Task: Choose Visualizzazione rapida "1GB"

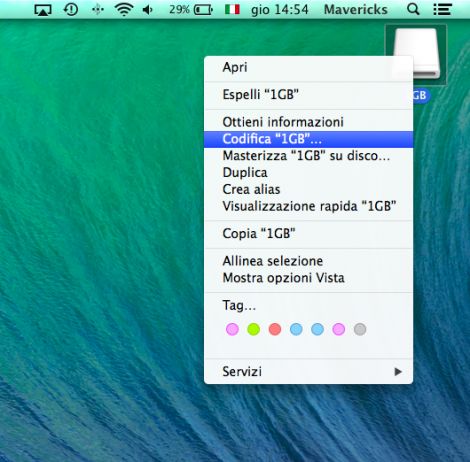Action: tap(308, 206)
